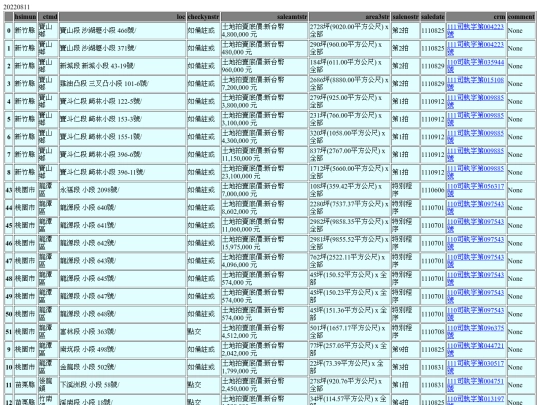Click the saledate column header

pos(433,17)
